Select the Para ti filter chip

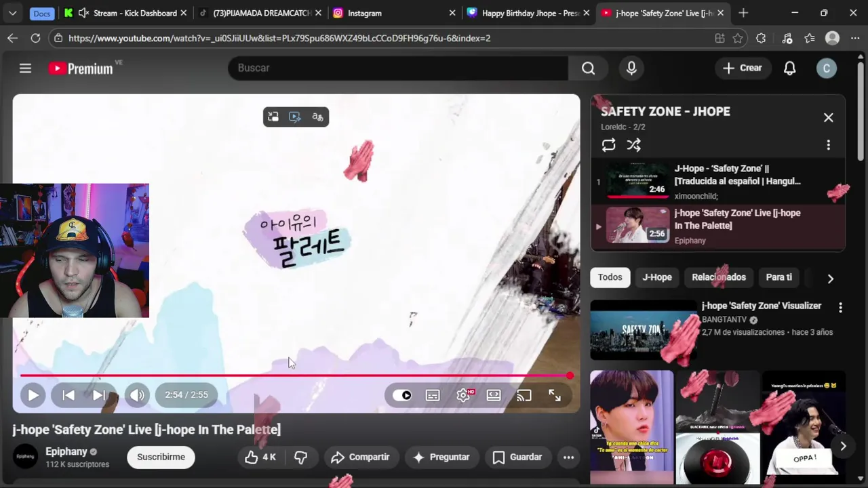click(x=778, y=277)
